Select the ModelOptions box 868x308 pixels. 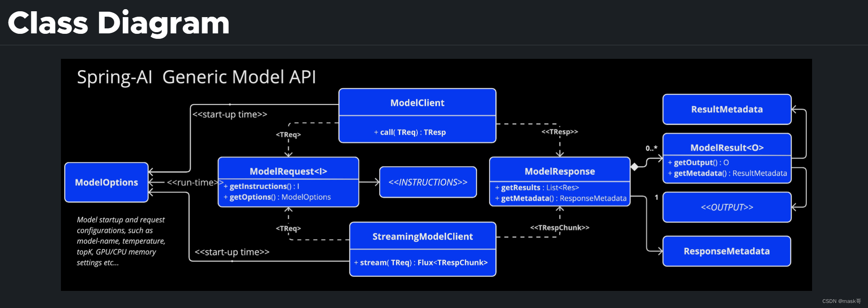[106, 182]
